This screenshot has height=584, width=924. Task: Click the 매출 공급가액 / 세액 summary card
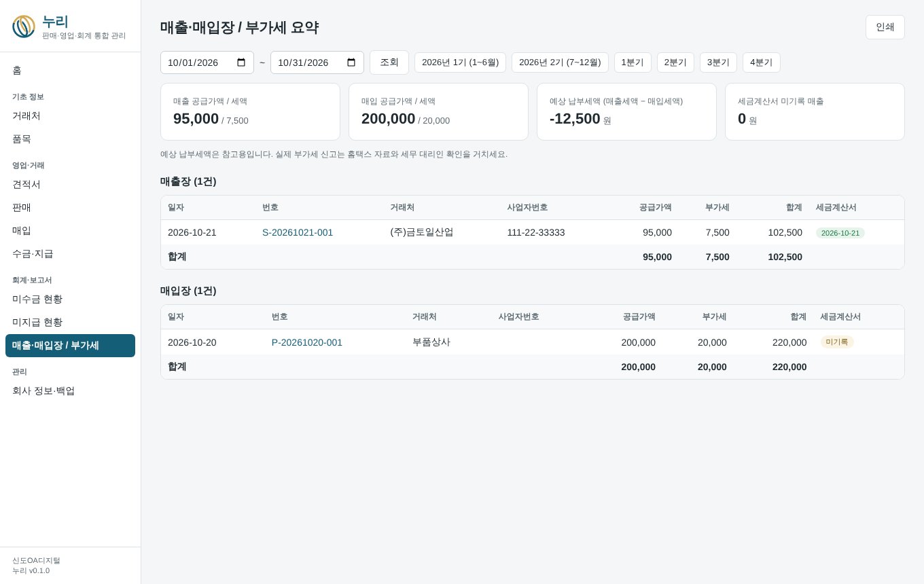(250, 112)
